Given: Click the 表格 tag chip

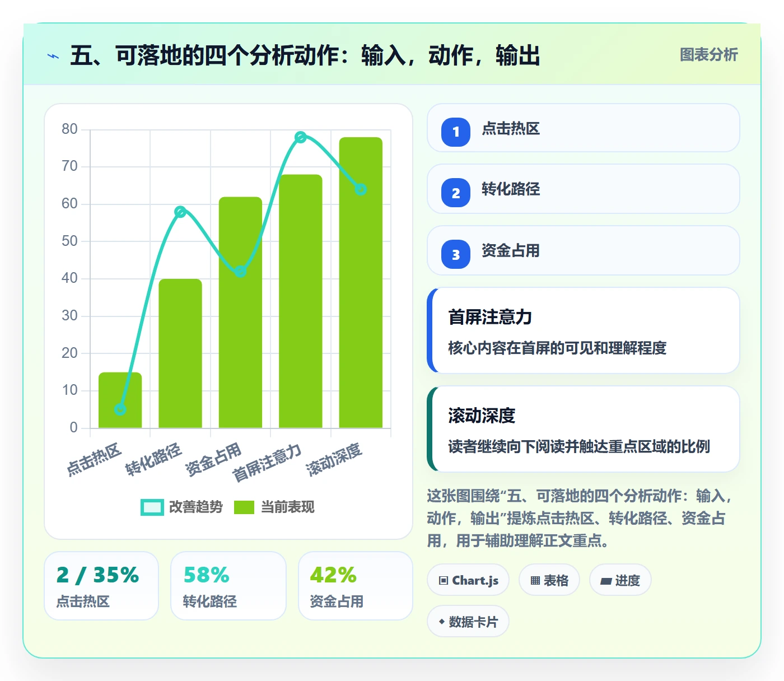Looking at the screenshot, I should click(x=549, y=580).
